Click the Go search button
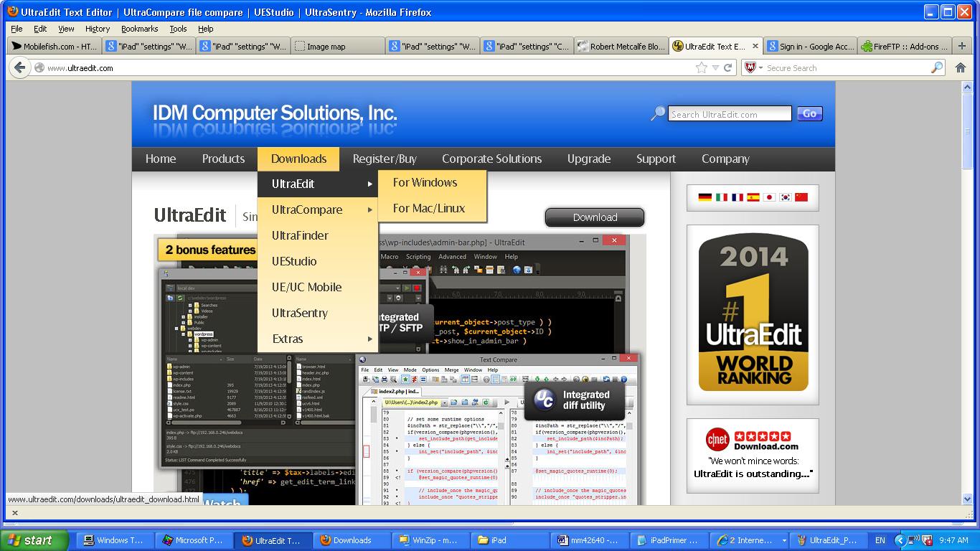980x551 pixels. click(809, 114)
